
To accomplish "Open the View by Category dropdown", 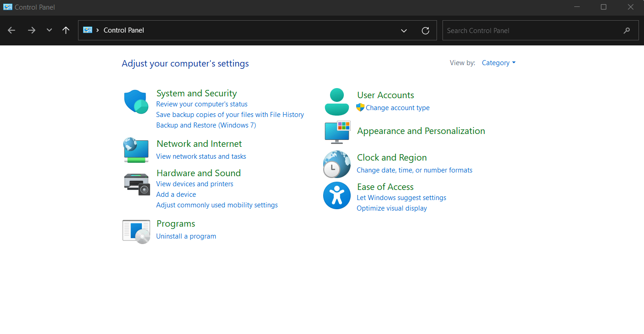I will 498,63.
